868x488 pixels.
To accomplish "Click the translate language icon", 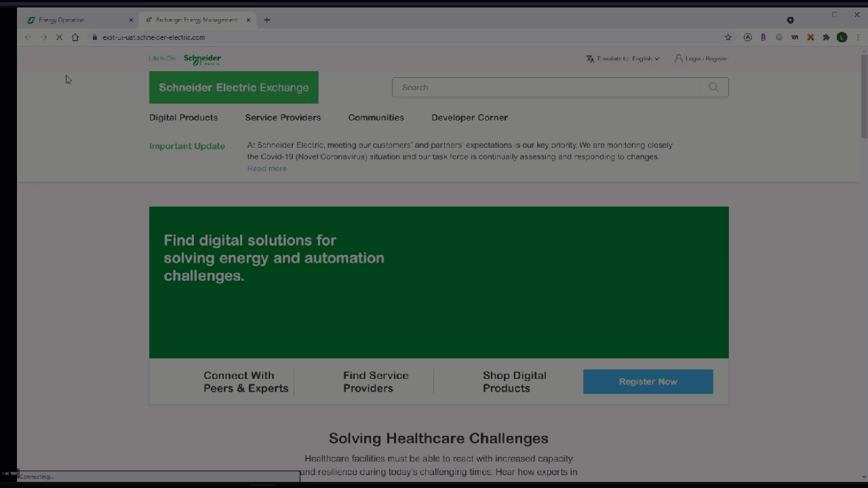I will 590,59.
